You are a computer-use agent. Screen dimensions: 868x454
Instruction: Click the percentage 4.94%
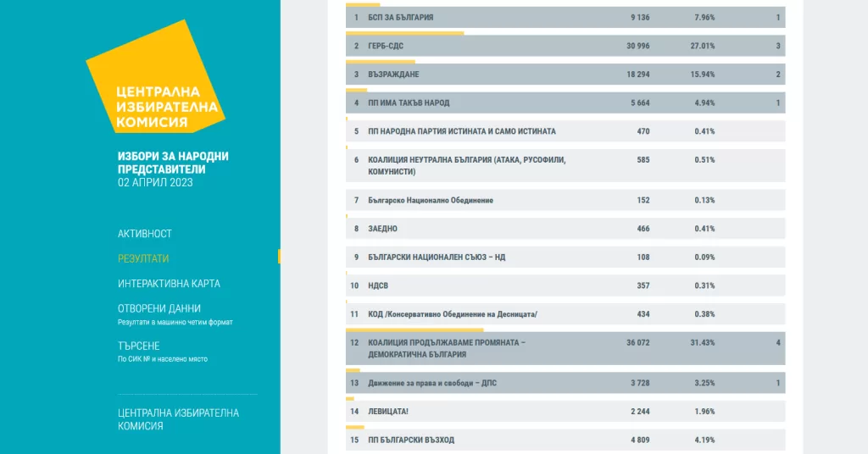coord(704,102)
